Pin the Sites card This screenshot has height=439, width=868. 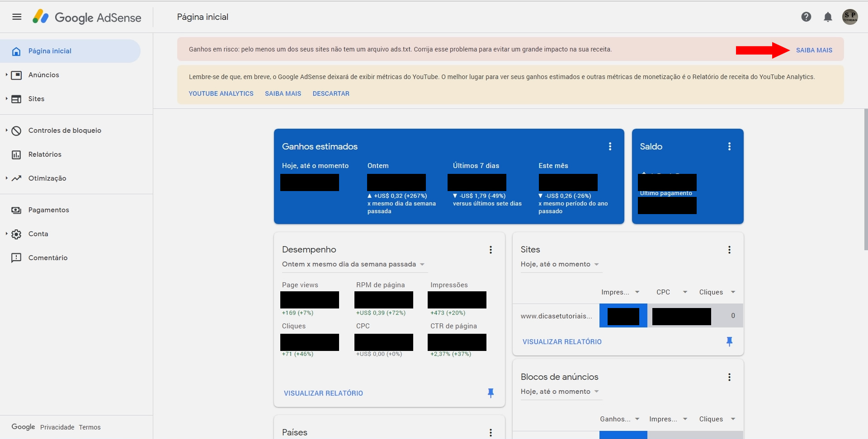729,341
